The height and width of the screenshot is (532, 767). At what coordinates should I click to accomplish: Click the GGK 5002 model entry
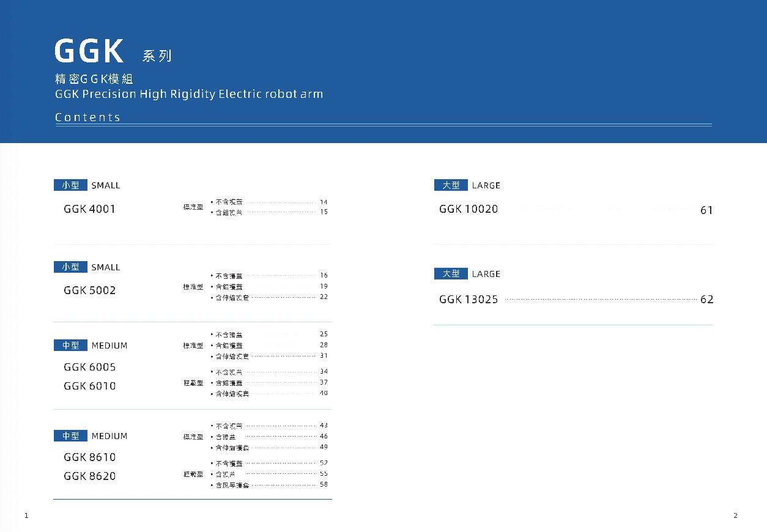point(89,290)
